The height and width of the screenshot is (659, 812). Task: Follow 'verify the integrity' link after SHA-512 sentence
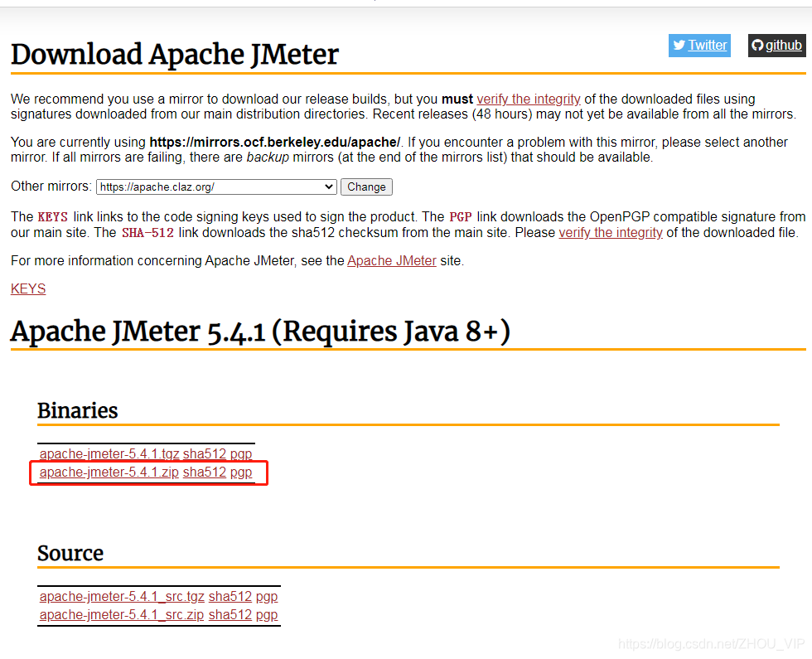click(611, 233)
